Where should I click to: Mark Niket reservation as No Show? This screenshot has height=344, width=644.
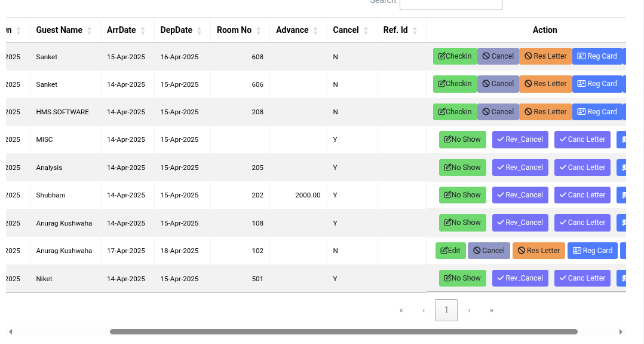click(462, 278)
